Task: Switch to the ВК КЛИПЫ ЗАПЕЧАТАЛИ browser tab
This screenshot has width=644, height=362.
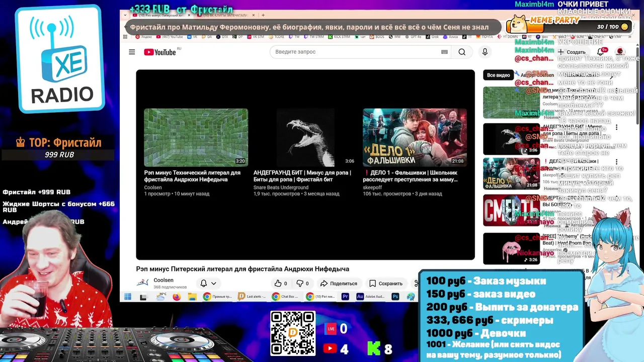Action: click(225, 15)
